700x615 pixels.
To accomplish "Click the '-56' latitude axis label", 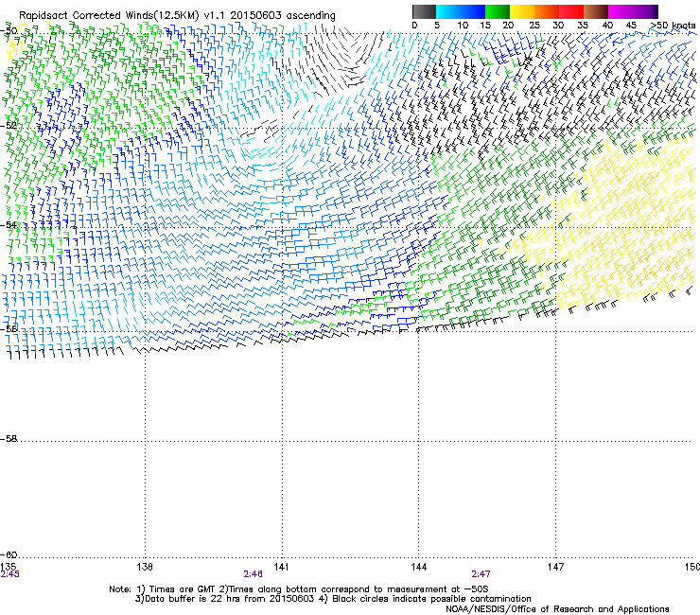I will tap(9, 328).
